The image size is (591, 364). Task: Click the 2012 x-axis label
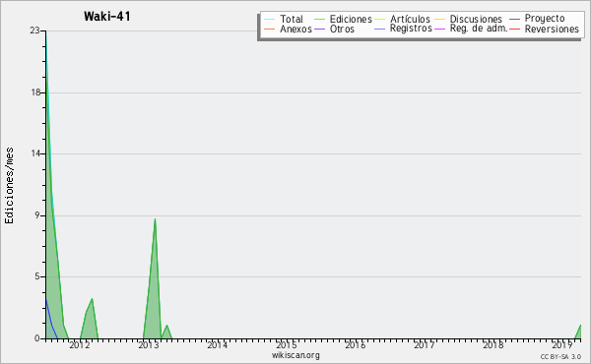[x=80, y=345]
